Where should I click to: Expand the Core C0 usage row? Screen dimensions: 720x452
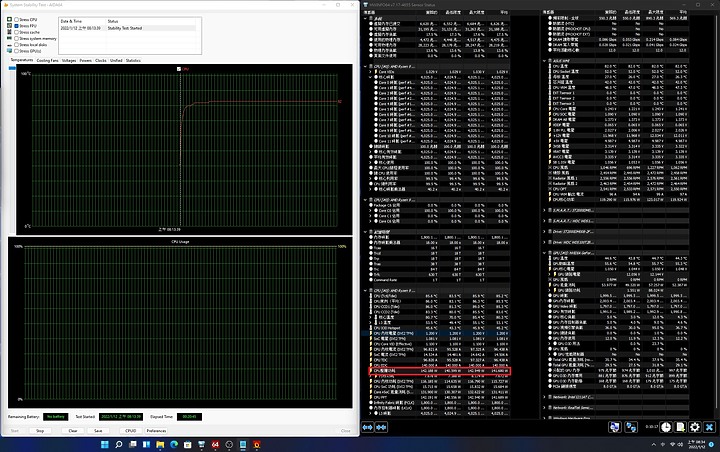point(371,210)
